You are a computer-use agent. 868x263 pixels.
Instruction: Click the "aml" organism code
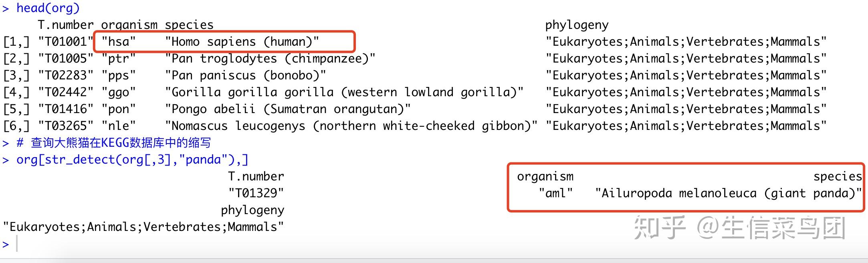(556, 193)
